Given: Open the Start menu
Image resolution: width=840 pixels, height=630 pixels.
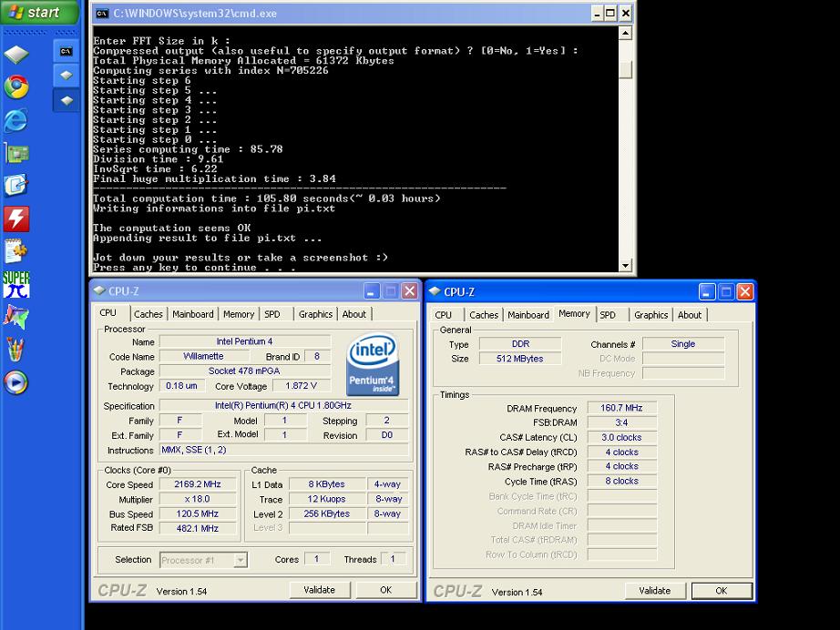Looking at the screenshot, I should (39, 12).
